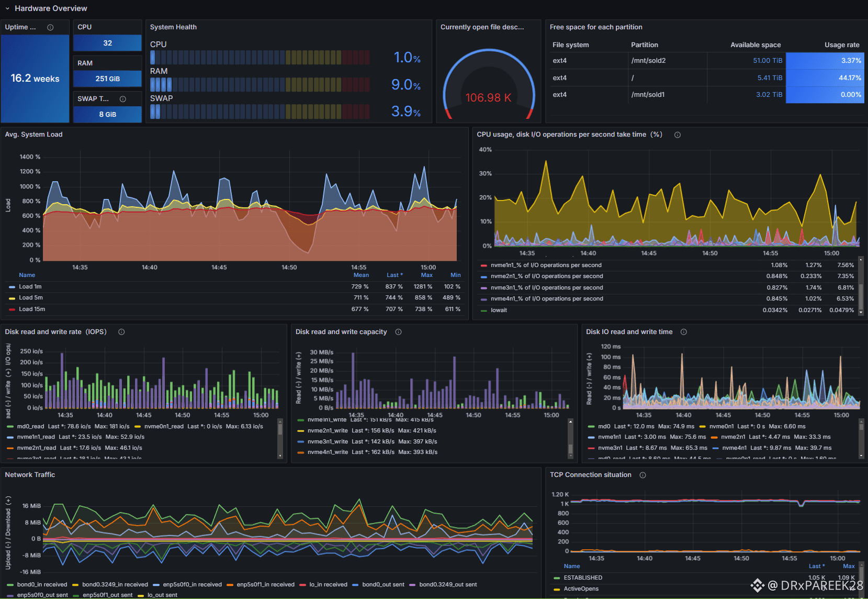Show info for Disk read and write rate (IOPS)
The width and height of the screenshot is (868, 599).
pos(121,332)
